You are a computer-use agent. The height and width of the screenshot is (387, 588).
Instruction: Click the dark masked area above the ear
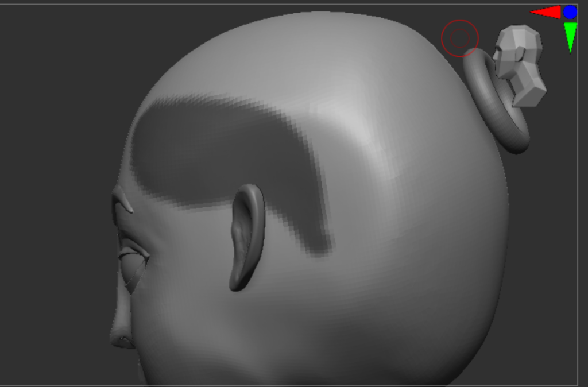pos(218,144)
